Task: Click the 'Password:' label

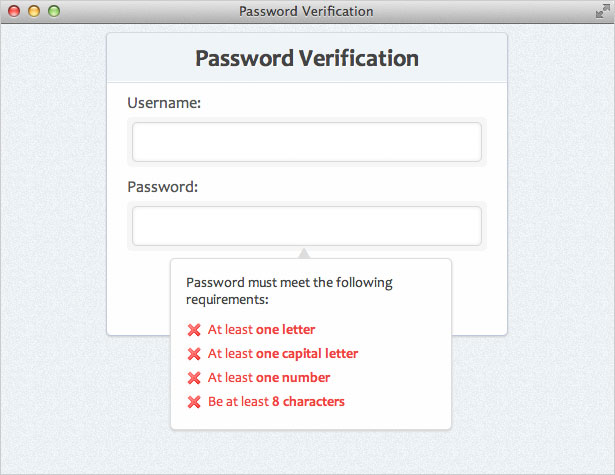Action: point(163,186)
